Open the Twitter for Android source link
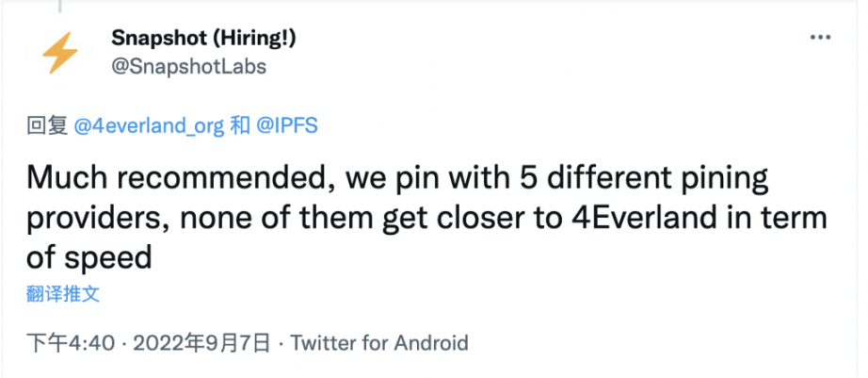Image resolution: width=868 pixels, height=378 pixels. click(x=379, y=342)
